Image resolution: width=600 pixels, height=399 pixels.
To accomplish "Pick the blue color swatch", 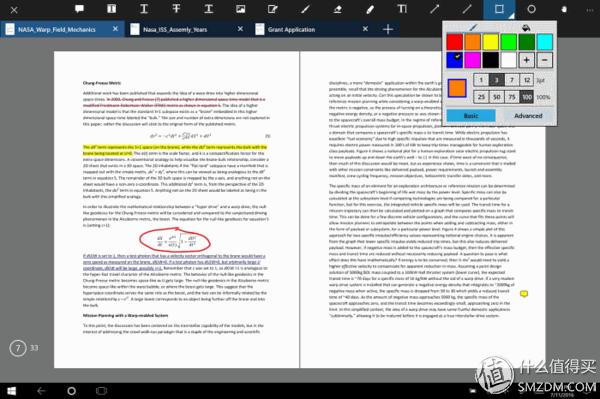I will pos(455,60).
